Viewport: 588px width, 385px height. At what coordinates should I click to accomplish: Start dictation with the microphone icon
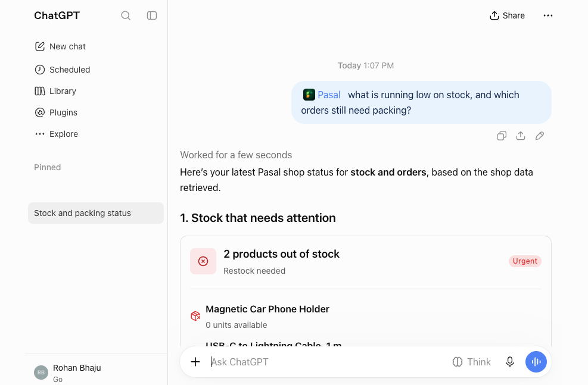[x=509, y=362]
